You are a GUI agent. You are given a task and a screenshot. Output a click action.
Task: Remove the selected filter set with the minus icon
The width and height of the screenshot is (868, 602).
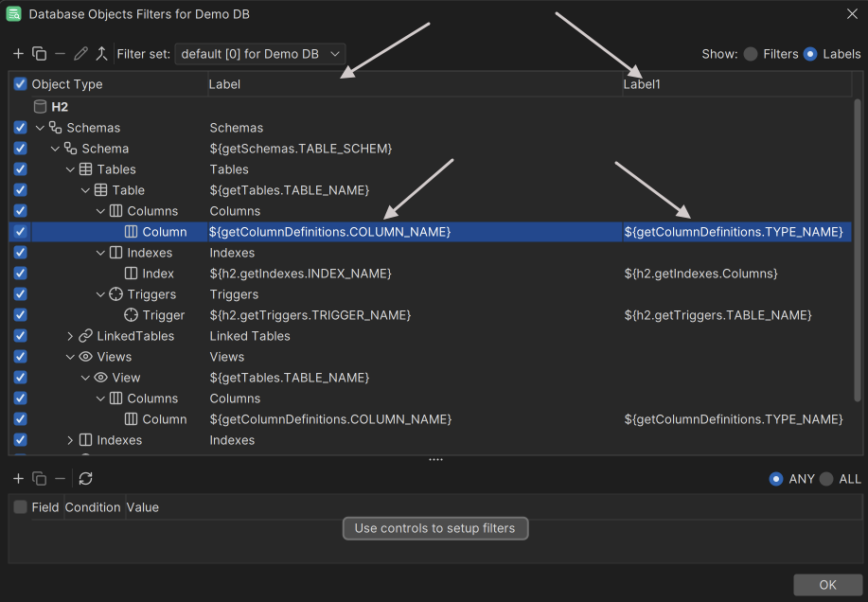point(60,54)
